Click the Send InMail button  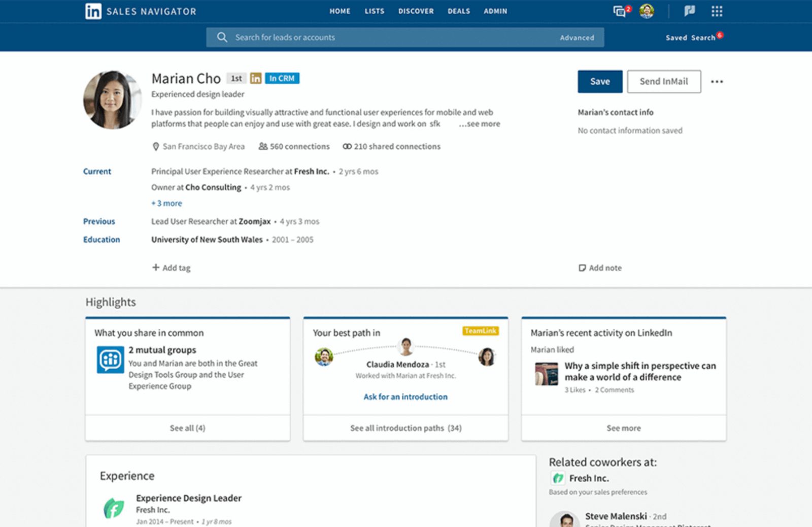663,81
